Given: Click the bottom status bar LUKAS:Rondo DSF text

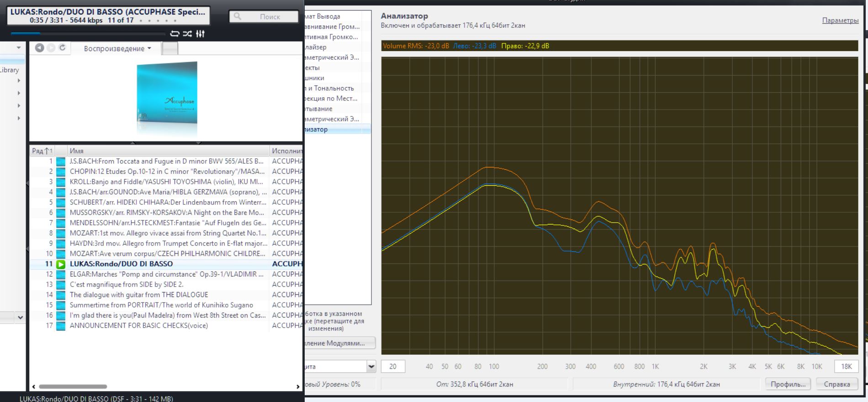Looking at the screenshot, I should [96, 399].
